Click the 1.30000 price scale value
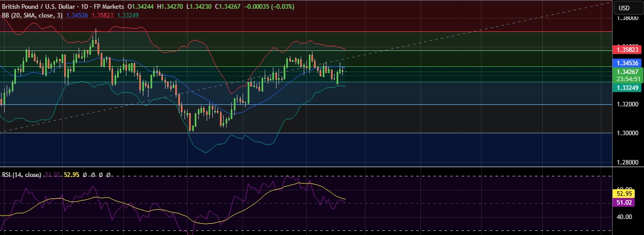The height and width of the screenshot is (235, 644). [628, 133]
